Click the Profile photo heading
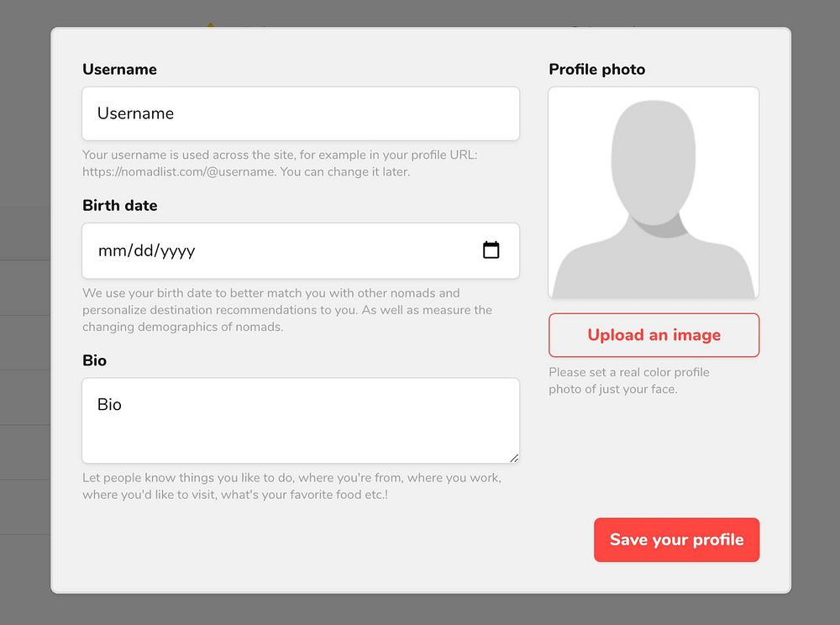Screen dimensions: 840x625 click(x=596, y=70)
